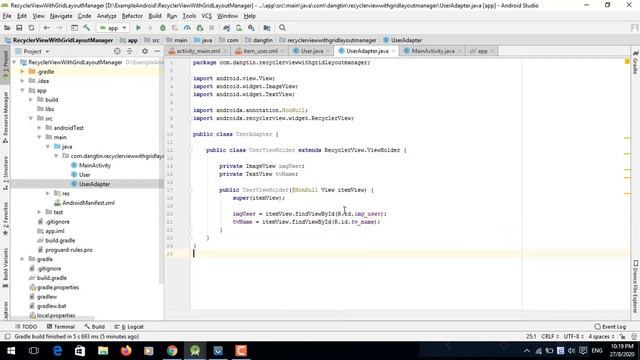Expand the build folder under app
Viewport: 640px width, 360px height.
pos(31,100)
